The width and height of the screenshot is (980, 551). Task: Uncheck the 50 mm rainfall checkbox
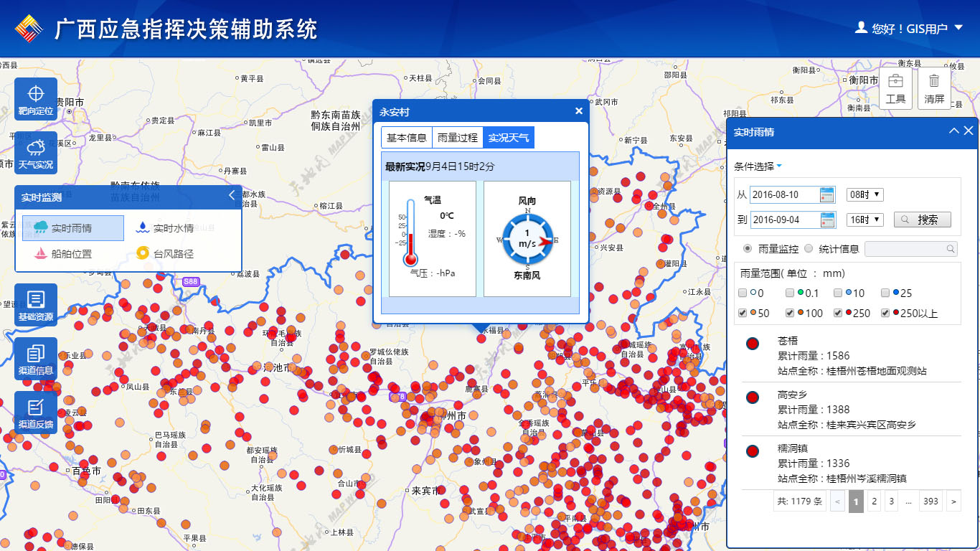[x=743, y=313]
